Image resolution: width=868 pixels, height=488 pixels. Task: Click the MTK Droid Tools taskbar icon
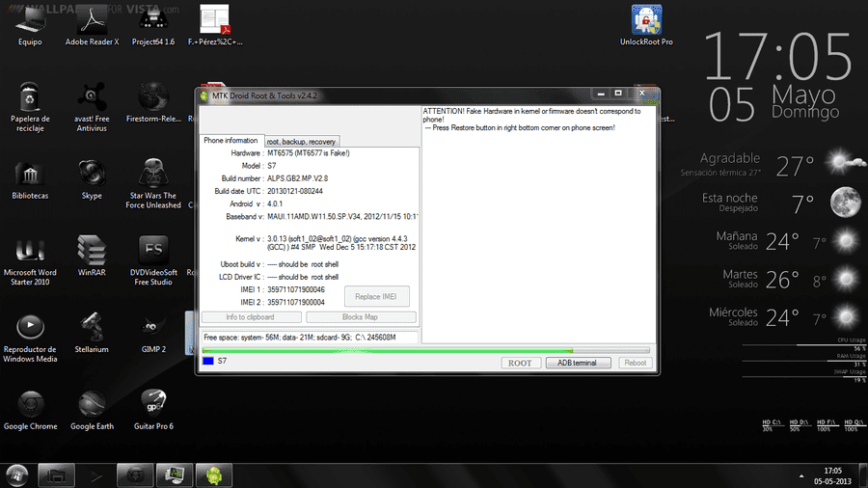tap(214, 475)
